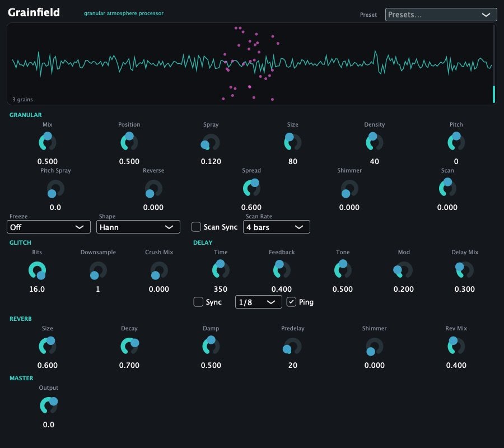Click the delay Mod knob
Screen dimensions: 504x448
pos(403,269)
